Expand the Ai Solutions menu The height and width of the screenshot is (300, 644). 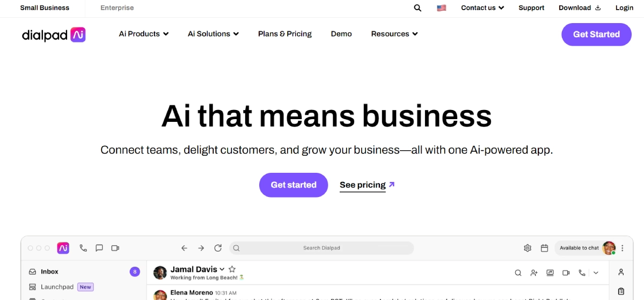pyautogui.click(x=213, y=34)
